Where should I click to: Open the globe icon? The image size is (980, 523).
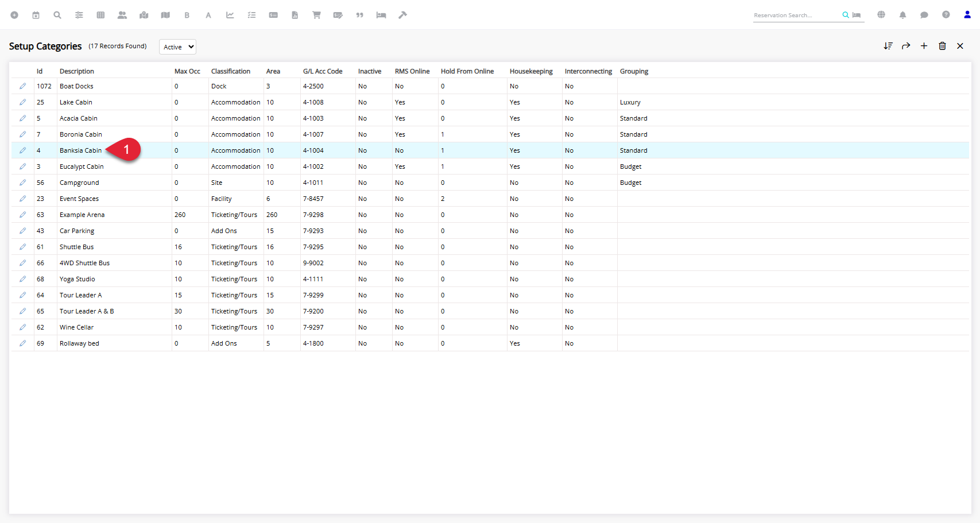click(881, 15)
